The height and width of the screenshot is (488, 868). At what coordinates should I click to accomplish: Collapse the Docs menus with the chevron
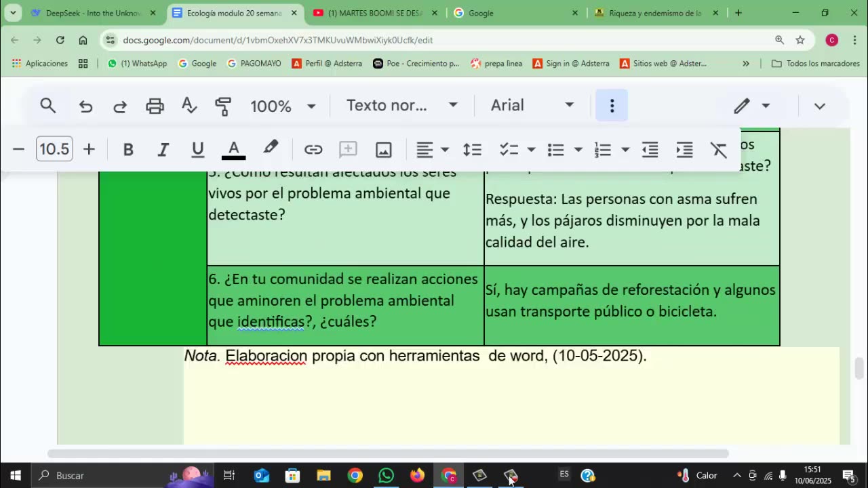click(x=819, y=106)
